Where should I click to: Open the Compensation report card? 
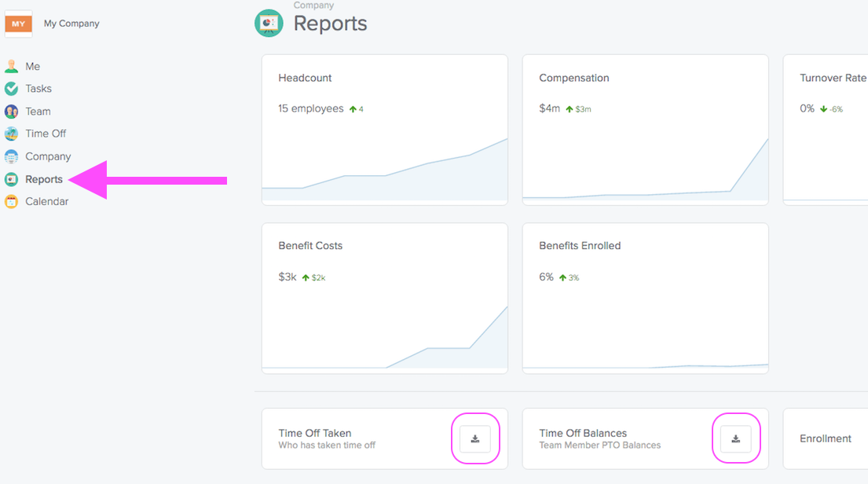(x=646, y=130)
